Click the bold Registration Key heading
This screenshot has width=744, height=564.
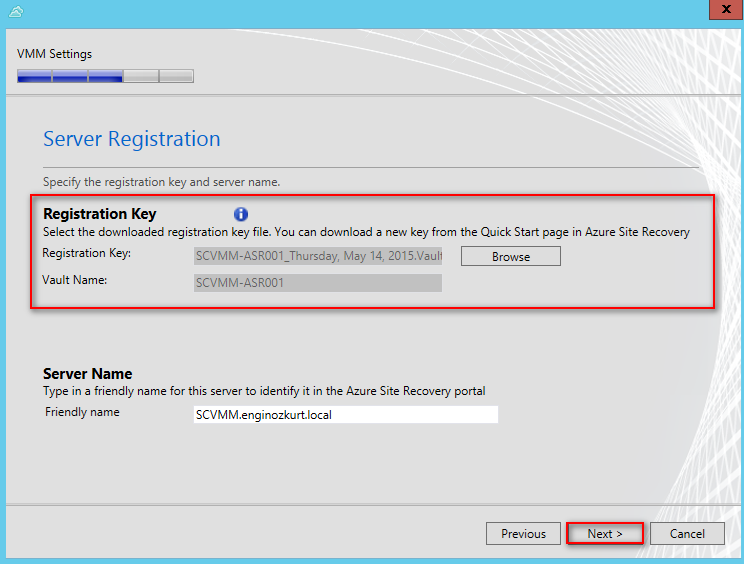[100, 214]
